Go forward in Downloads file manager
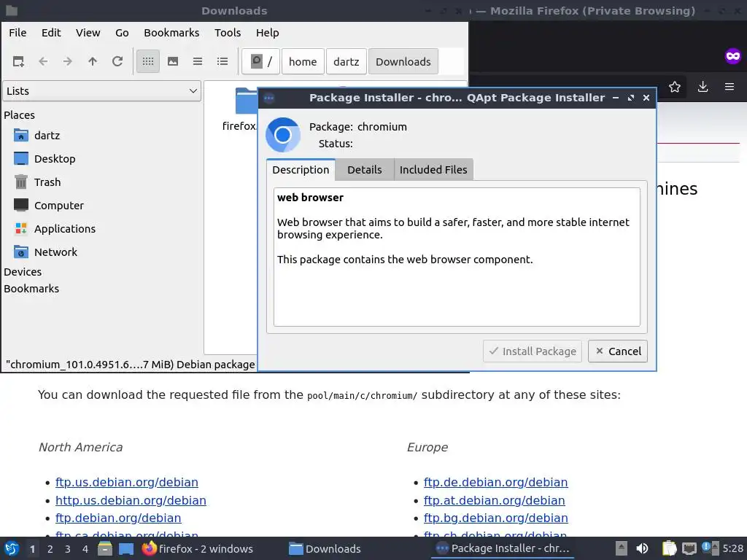The height and width of the screenshot is (560, 747). pos(68,61)
